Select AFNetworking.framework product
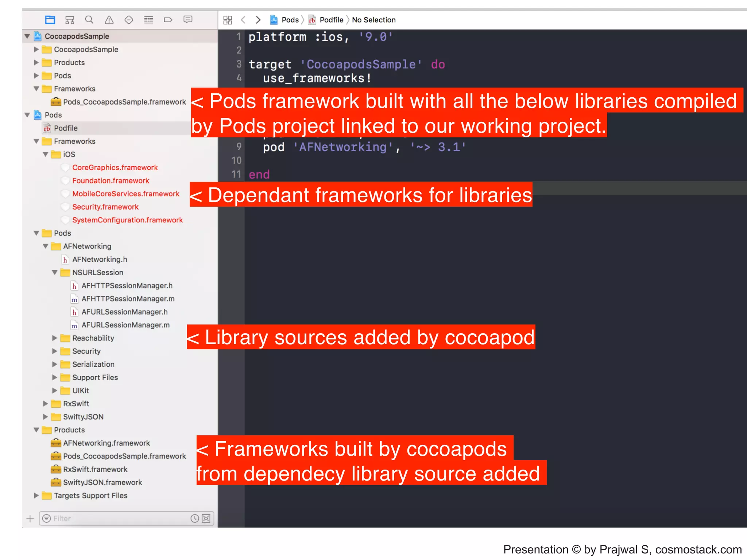This screenshot has height=560, width=747. 107,443
